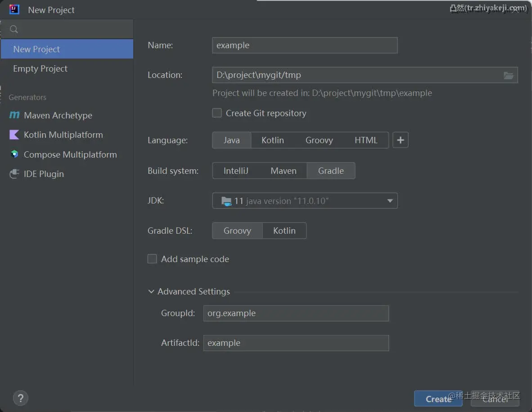
Task: Open help with the question mark icon
Action: pos(21,398)
